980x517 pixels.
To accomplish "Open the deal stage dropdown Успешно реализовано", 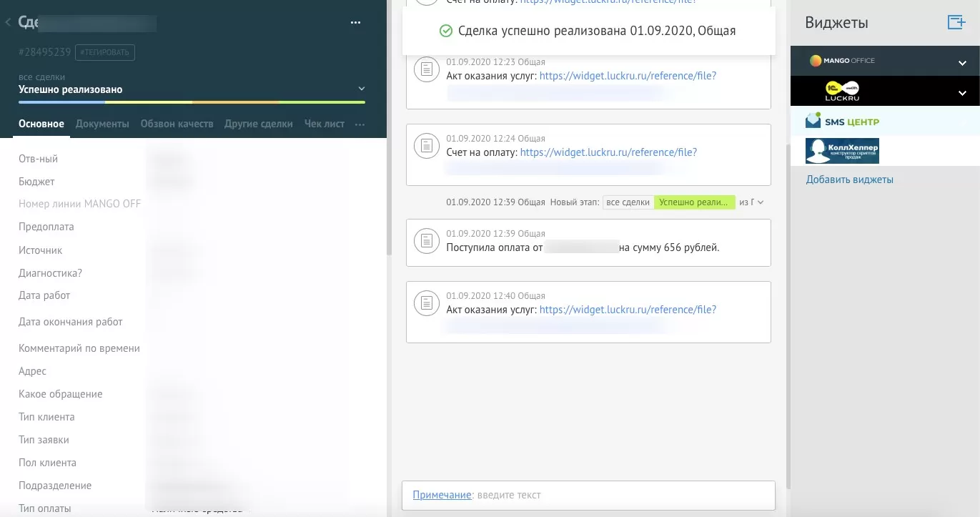I will [x=361, y=89].
